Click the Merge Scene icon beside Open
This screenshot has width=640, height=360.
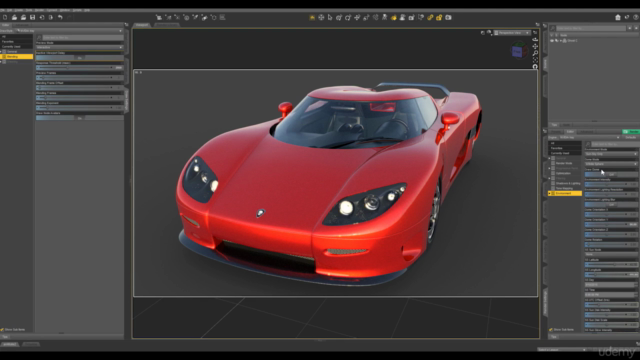point(23,18)
